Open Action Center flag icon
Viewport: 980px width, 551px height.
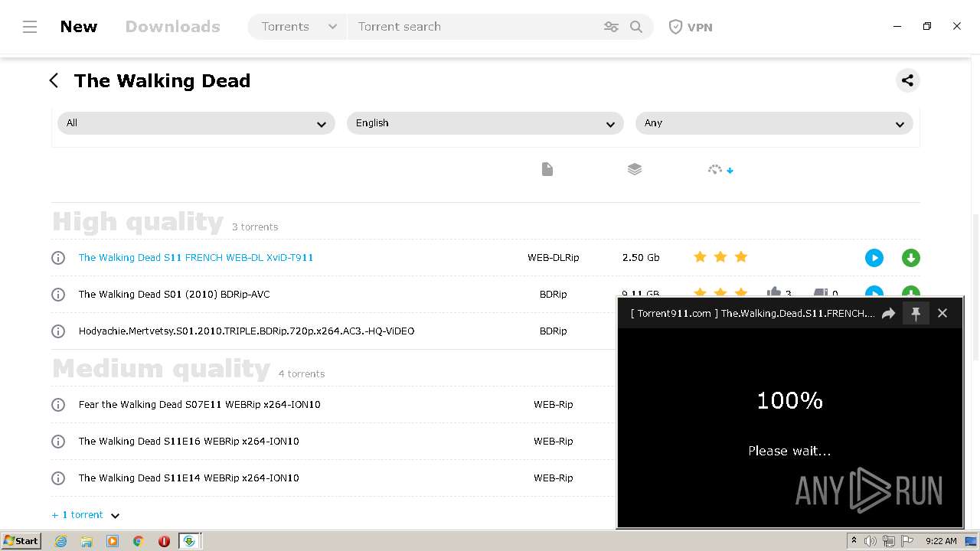click(x=907, y=541)
